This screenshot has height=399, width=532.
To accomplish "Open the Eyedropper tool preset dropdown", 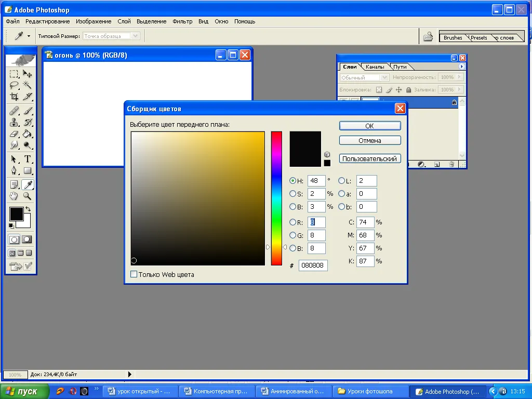I will click(29, 36).
